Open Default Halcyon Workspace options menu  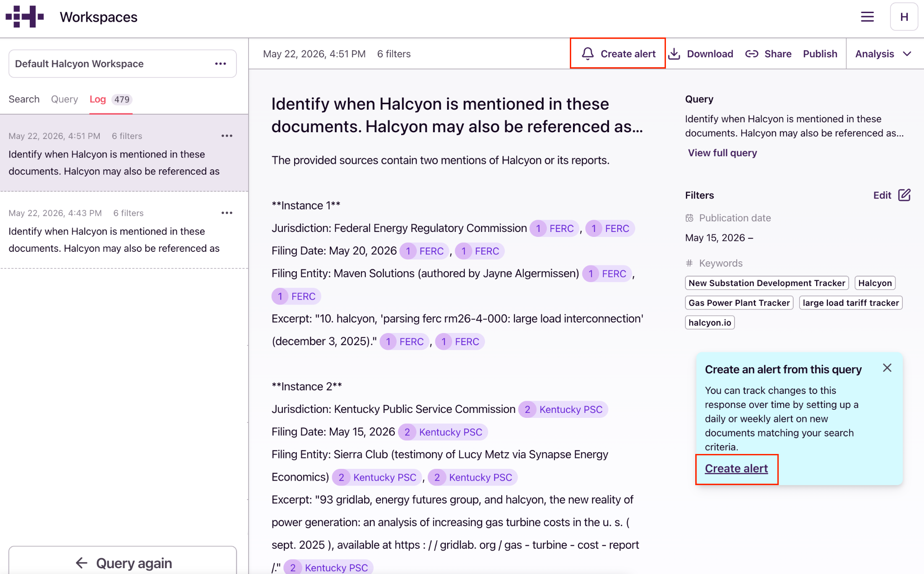pos(221,64)
